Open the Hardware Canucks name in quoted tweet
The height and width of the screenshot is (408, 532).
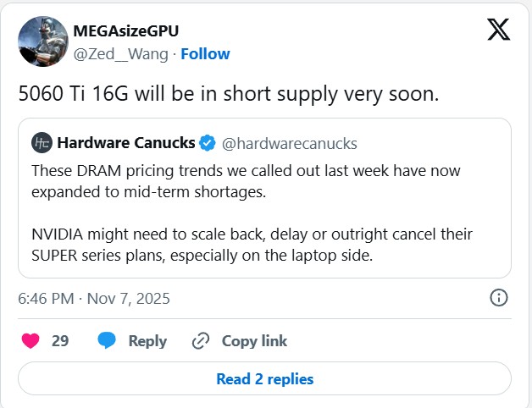[x=125, y=141]
